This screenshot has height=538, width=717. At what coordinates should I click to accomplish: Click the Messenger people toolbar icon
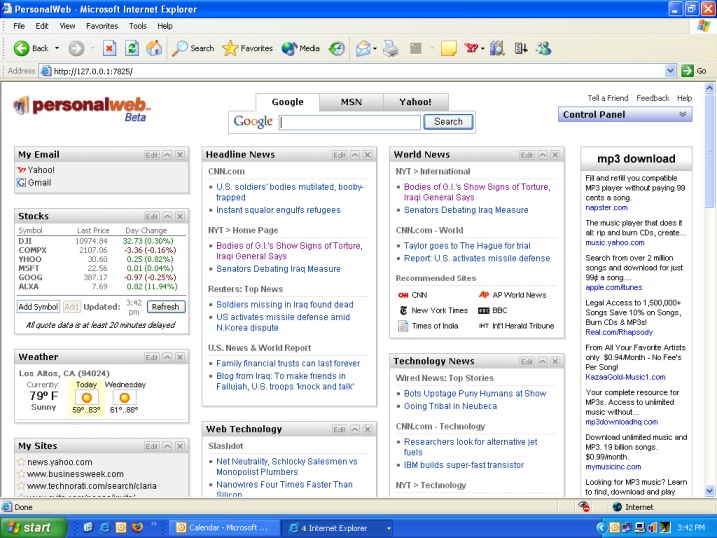pos(544,48)
